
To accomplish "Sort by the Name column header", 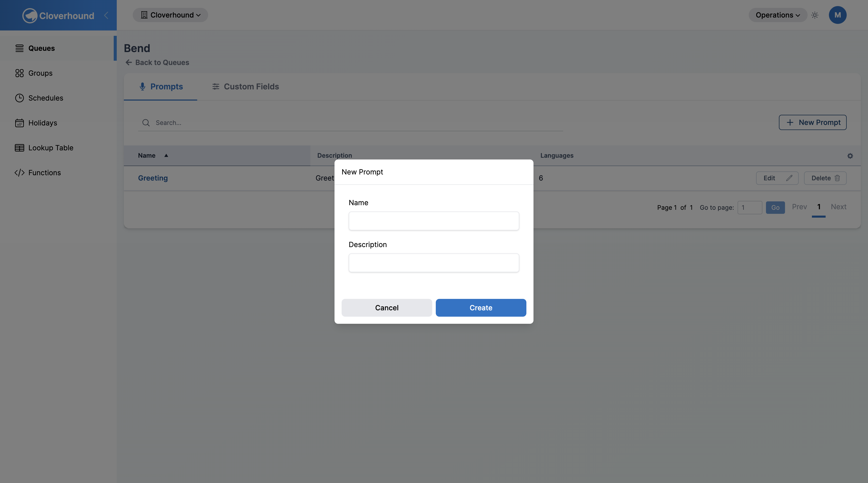I will (217, 155).
